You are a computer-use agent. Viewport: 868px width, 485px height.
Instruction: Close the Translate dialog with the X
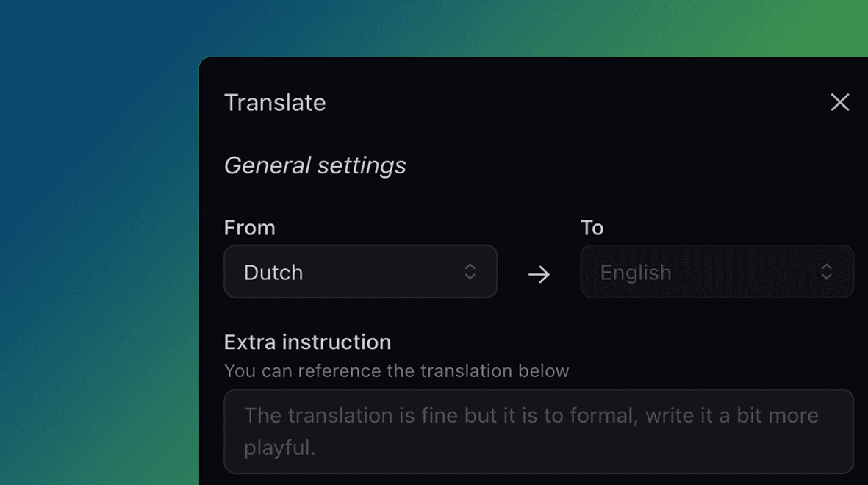click(839, 102)
